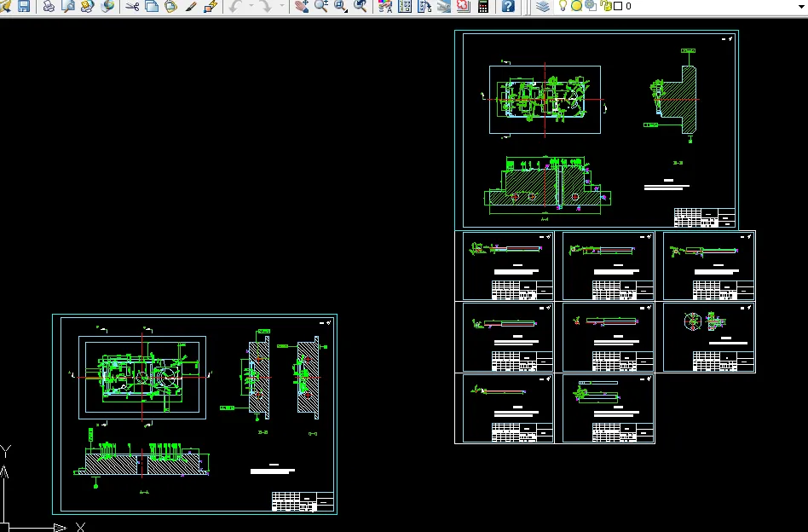
Task: Click the Cut scissors icon
Action: click(x=132, y=6)
